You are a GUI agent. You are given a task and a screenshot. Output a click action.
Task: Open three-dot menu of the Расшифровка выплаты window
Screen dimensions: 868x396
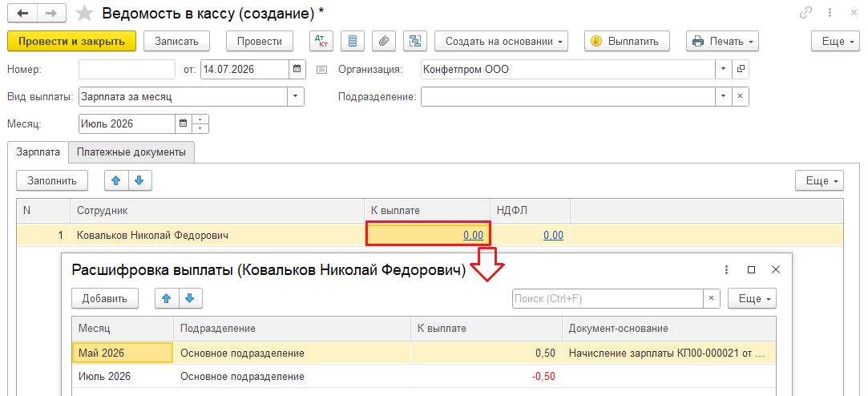[726, 269]
